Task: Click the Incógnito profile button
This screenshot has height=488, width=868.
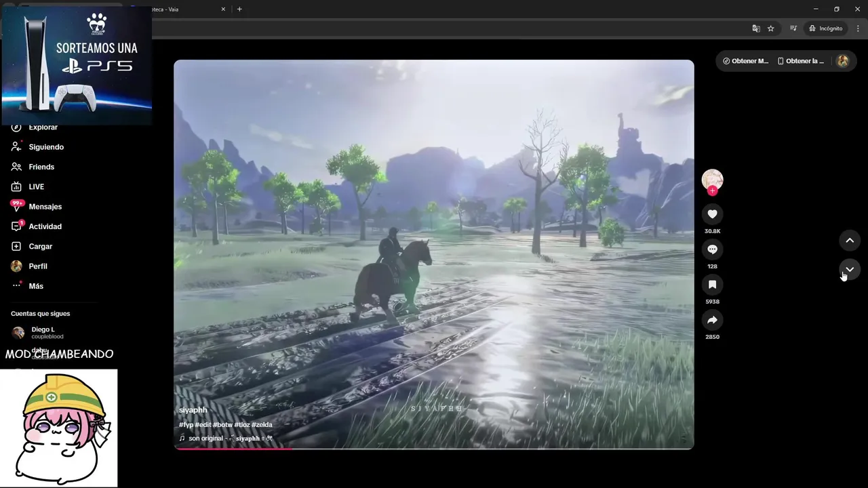Action: (x=825, y=28)
